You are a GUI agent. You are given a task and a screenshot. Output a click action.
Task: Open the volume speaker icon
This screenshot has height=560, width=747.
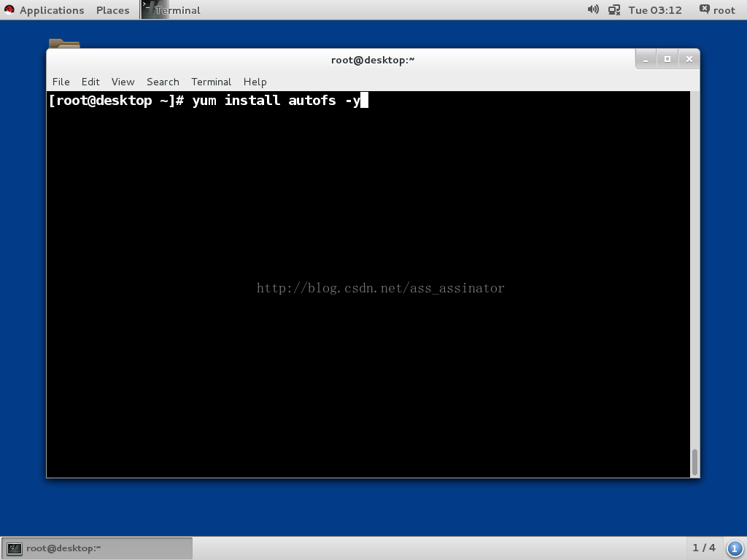pyautogui.click(x=593, y=9)
